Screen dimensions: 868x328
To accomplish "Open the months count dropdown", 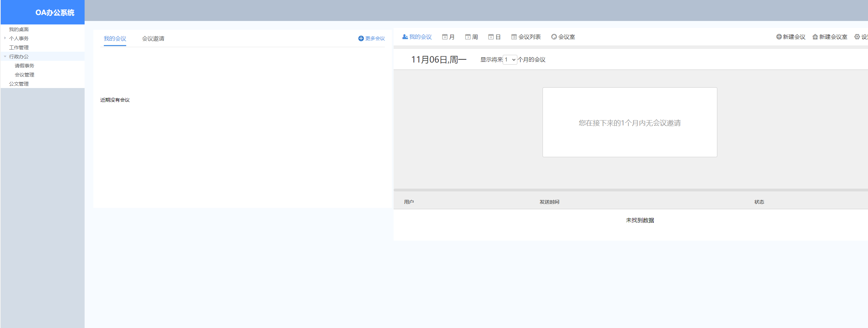I will click(x=509, y=60).
